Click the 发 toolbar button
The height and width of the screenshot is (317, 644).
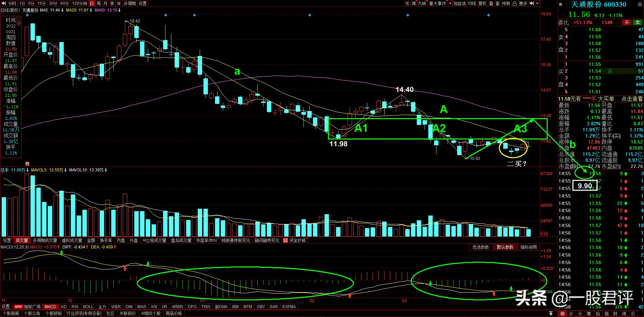point(407,3)
